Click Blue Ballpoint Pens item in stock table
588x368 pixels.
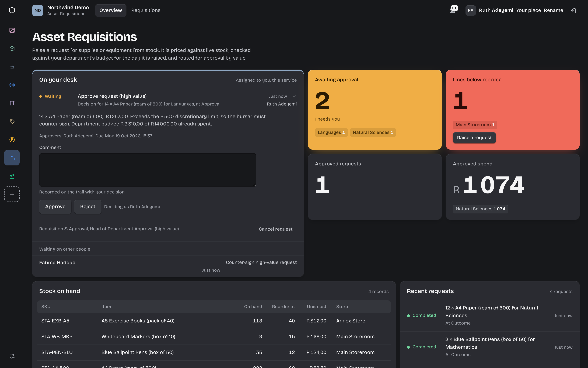click(138, 353)
